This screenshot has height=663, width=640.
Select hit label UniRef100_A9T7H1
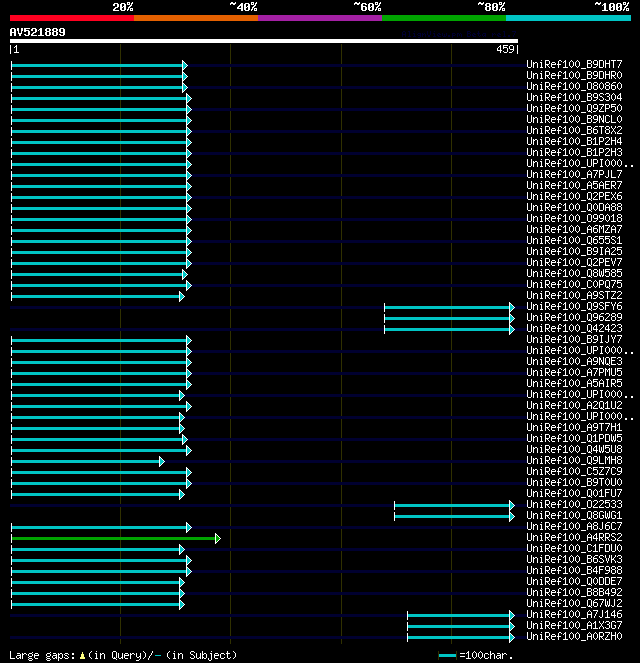coord(574,427)
